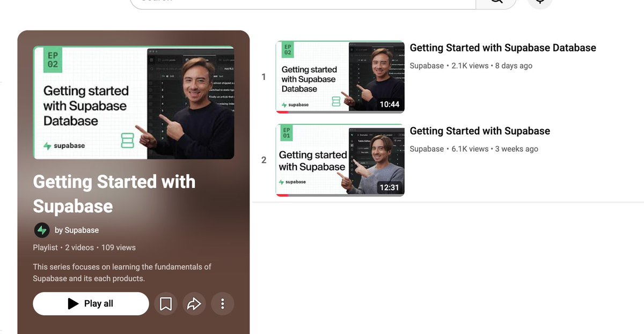Click the red progress bar under the 10:44 thumbnail
Screen dimensions: 644x334
(x=283, y=112)
